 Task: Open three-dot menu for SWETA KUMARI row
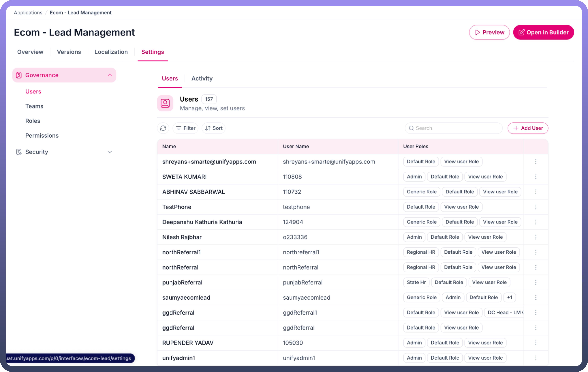click(x=536, y=177)
